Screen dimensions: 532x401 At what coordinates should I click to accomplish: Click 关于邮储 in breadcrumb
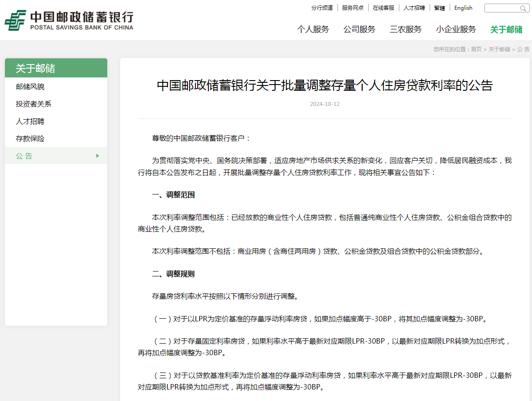(x=499, y=49)
